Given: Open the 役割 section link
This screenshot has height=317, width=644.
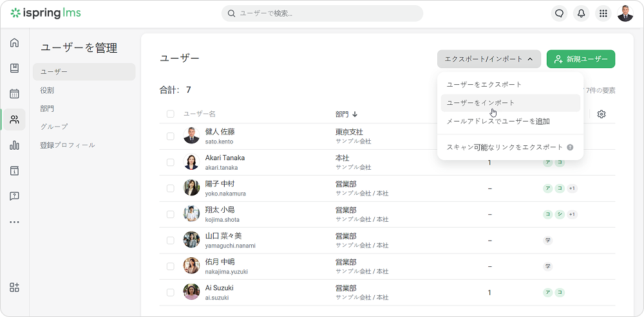Looking at the screenshot, I should (x=47, y=90).
